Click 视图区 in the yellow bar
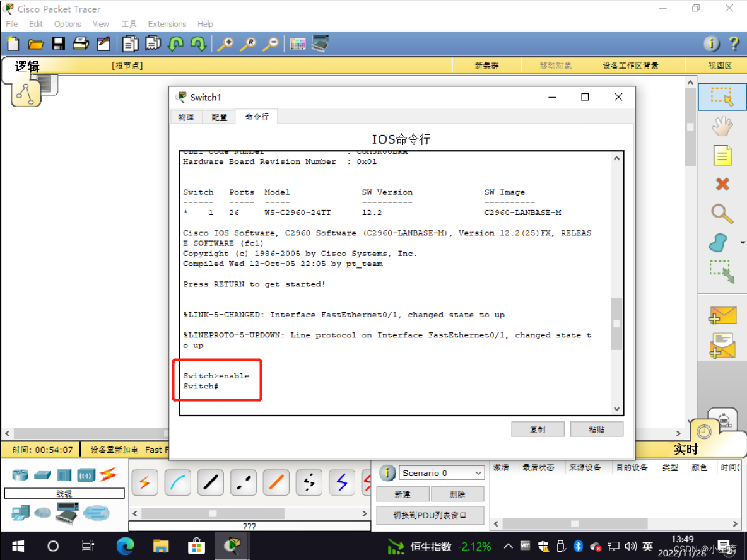747x560 pixels. coord(720,66)
